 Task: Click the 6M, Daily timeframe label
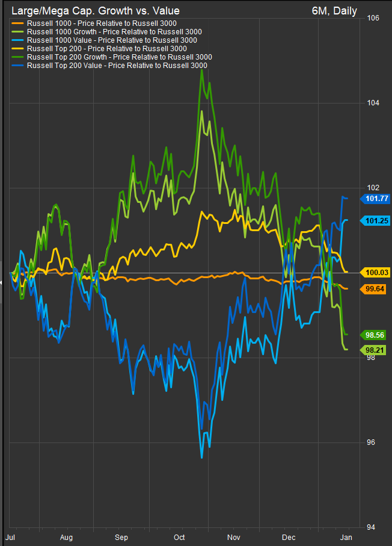(334, 11)
